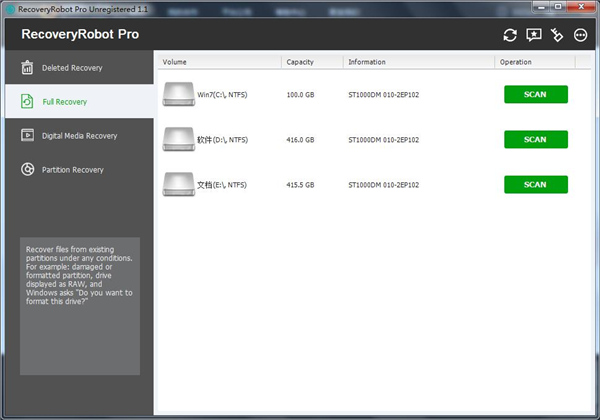Click ST1000DM info in D: row

coord(383,140)
